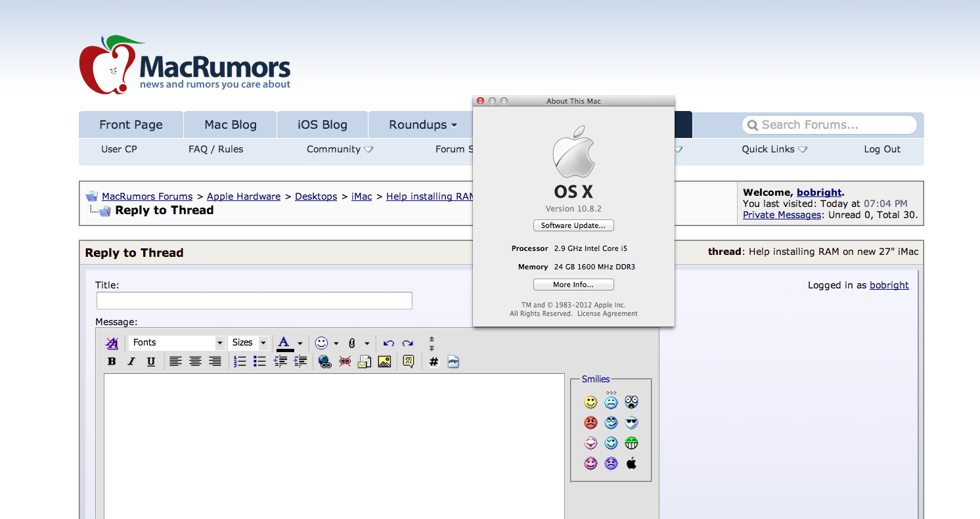980x519 pixels.
Task: Click the MacRumors logo
Action: tap(185, 64)
